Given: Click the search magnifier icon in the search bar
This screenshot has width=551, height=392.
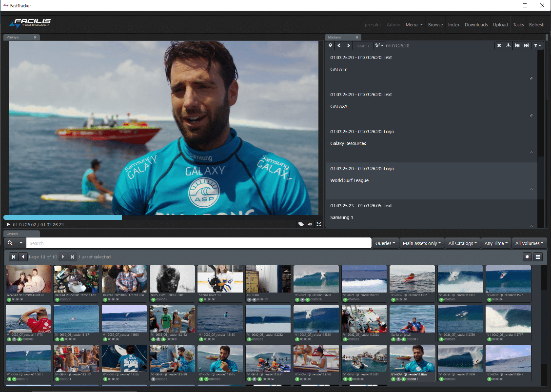Looking at the screenshot, I should coord(10,243).
